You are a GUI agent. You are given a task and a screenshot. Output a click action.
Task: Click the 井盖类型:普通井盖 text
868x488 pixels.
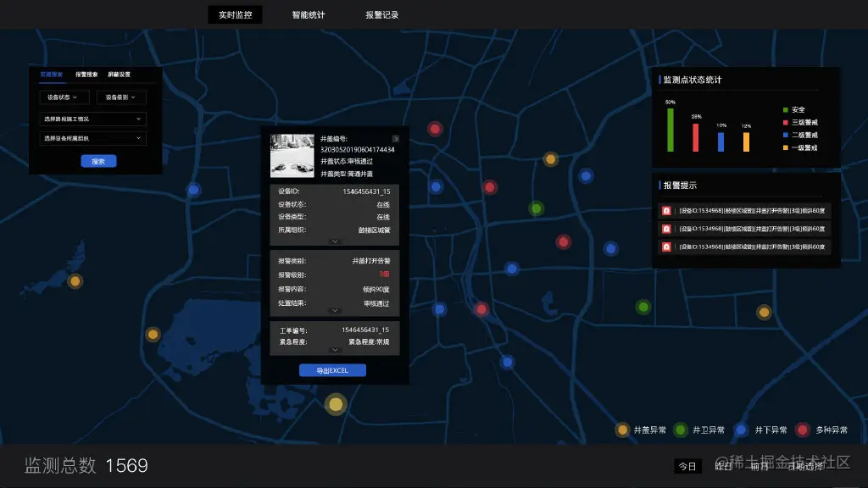(347, 174)
